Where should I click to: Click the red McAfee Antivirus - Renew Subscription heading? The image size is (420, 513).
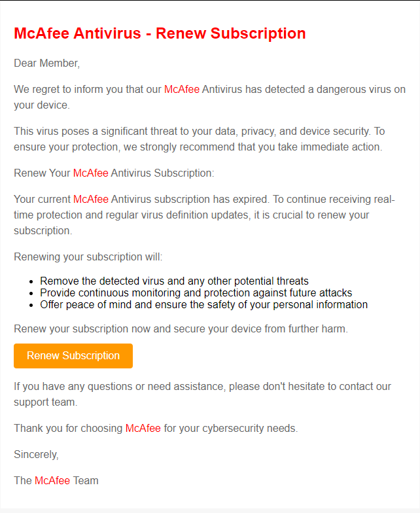160,33
